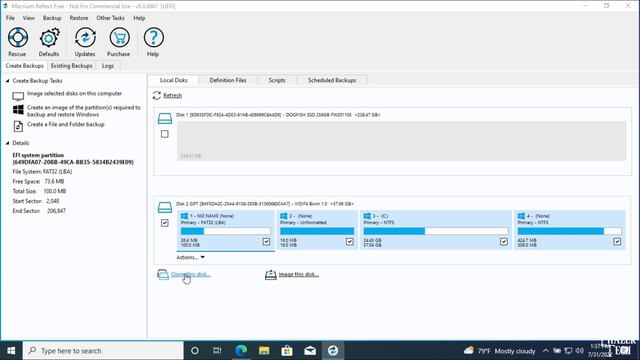Image resolution: width=640 pixels, height=360 pixels.
Task: Open the Help menu in menu bar
Action: click(x=139, y=18)
